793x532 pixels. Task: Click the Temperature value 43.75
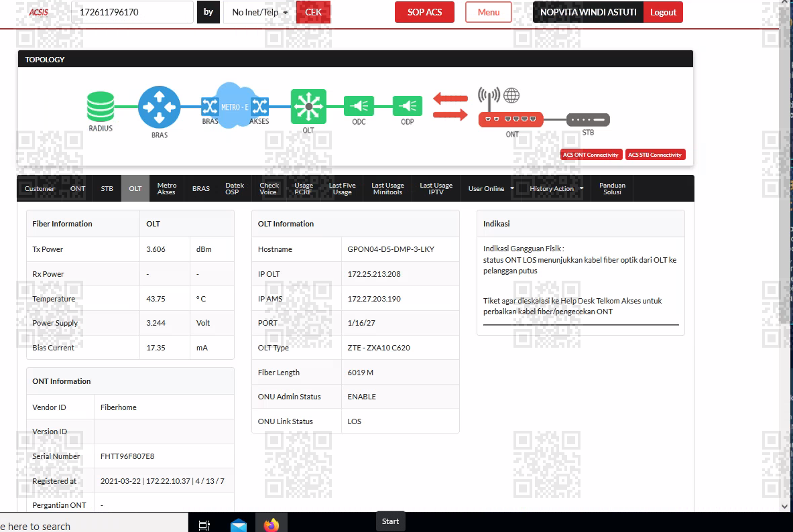156,299
